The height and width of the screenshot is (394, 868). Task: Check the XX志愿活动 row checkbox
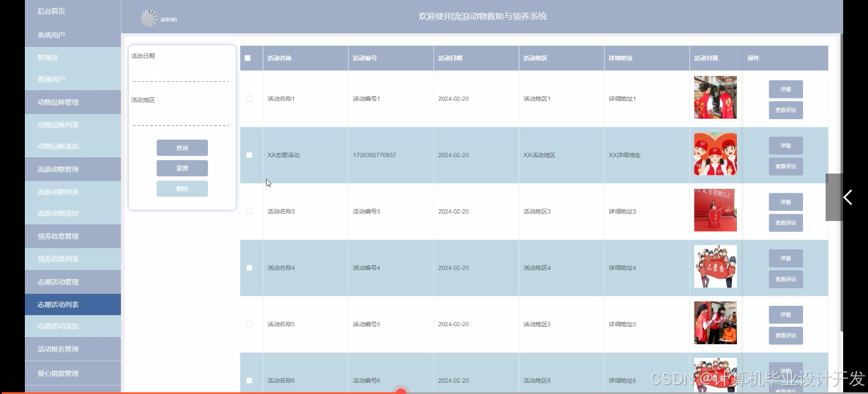(249, 155)
